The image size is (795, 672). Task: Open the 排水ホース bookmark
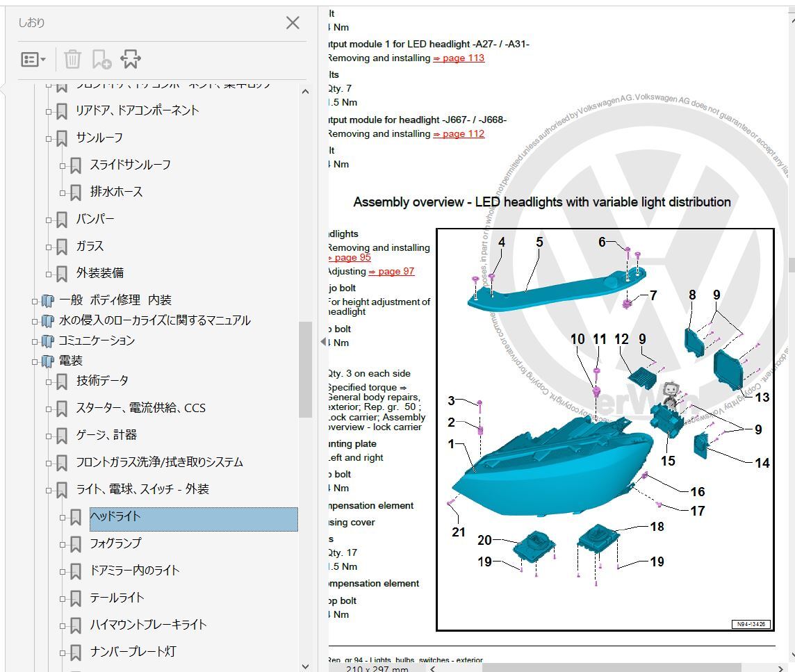coord(116,192)
